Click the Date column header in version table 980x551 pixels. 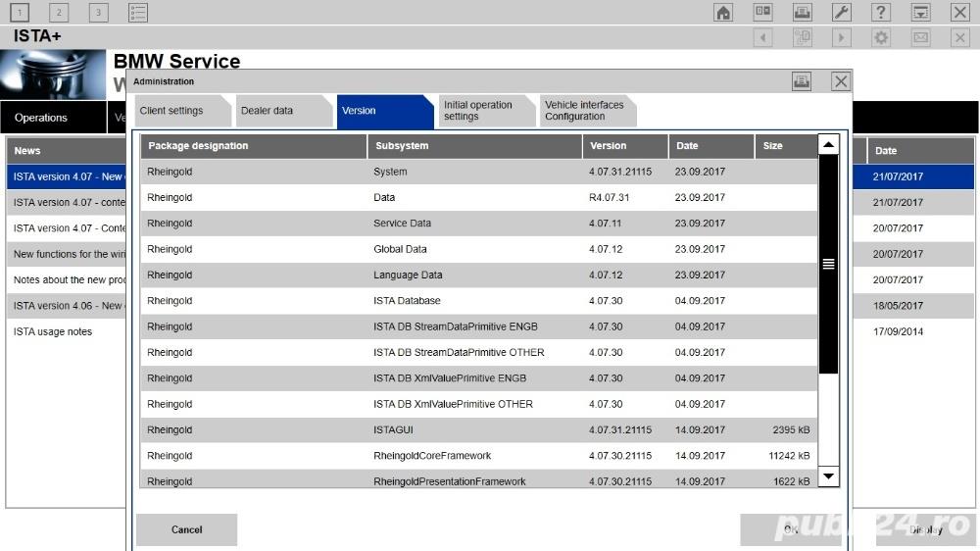point(711,146)
